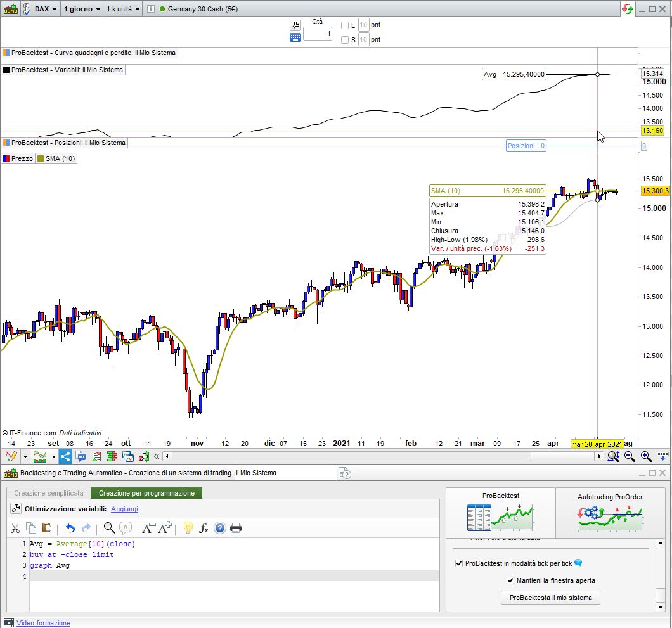Screen dimensions: 672x628
Task: Click the undo arrow in the code editor
Action: coord(70,528)
